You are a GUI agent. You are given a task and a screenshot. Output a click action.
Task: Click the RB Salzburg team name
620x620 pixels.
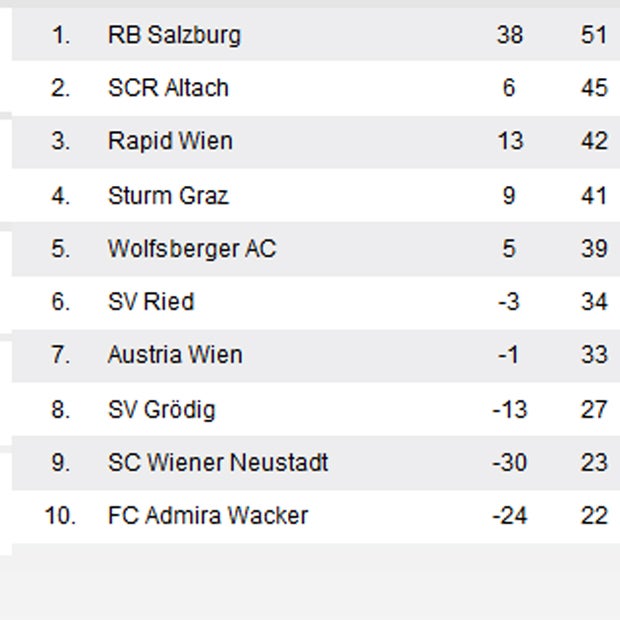click(x=174, y=35)
